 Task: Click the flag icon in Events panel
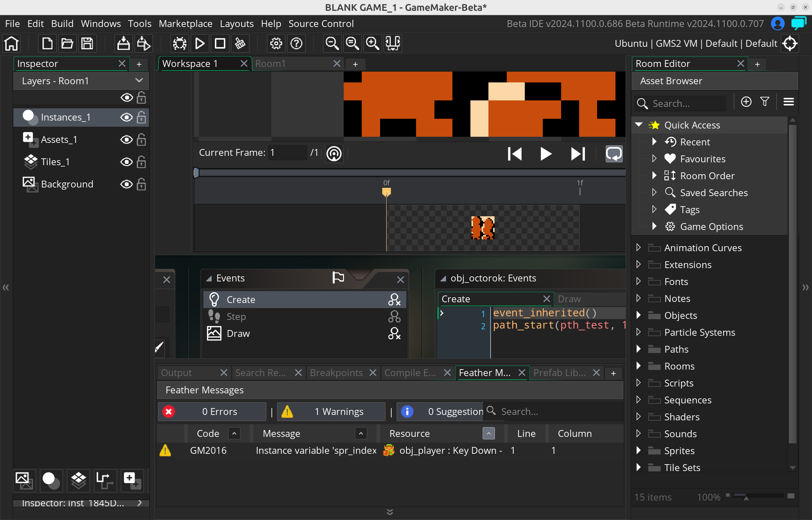[x=338, y=277]
